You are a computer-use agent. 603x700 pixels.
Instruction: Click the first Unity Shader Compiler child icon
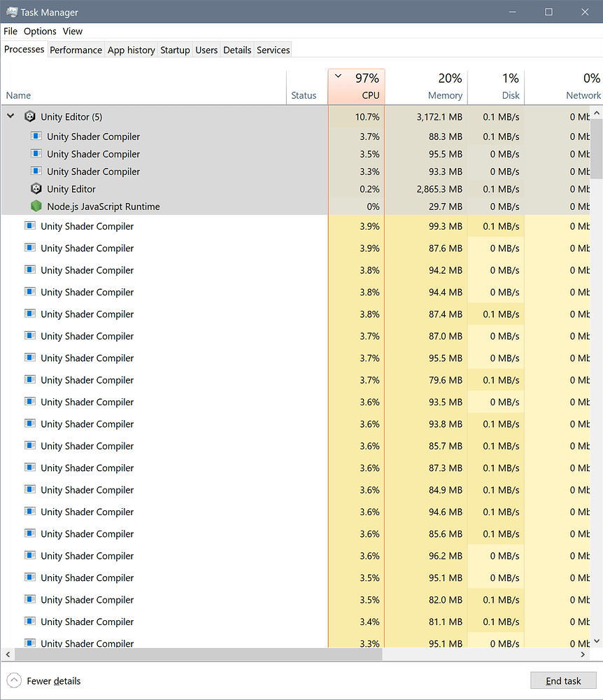coord(36,136)
